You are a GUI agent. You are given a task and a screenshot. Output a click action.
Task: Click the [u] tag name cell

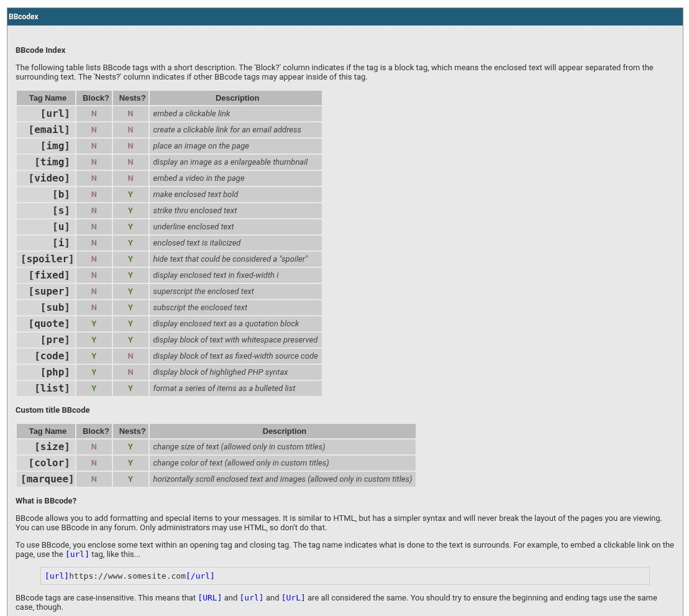46,227
